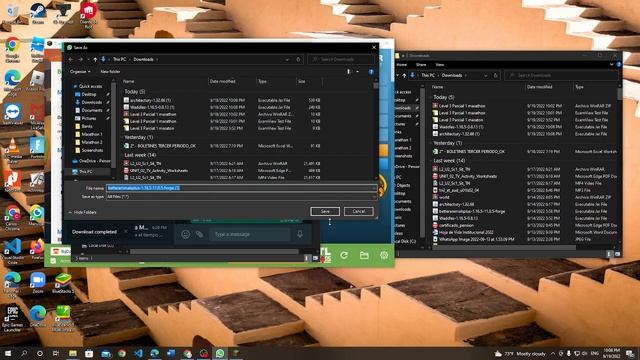Click Cancel button in Save As dialog
The width and height of the screenshot is (640, 360).
tap(358, 211)
